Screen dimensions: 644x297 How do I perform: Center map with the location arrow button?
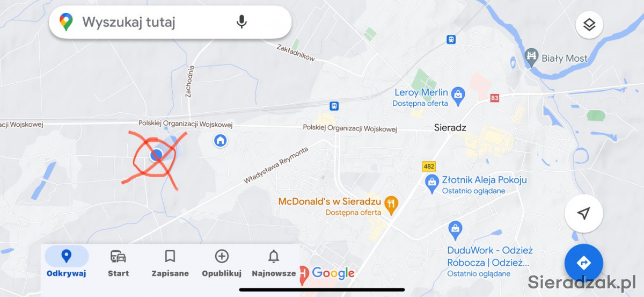(584, 213)
